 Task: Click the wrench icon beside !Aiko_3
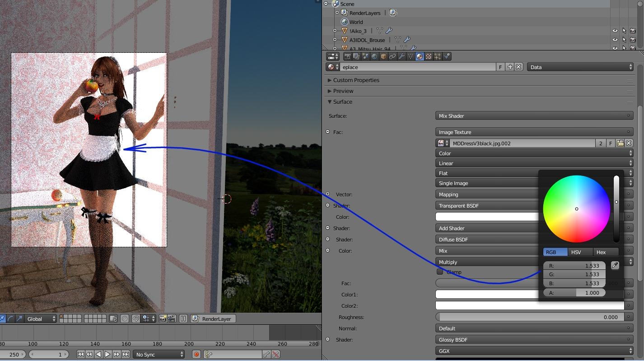click(388, 31)
